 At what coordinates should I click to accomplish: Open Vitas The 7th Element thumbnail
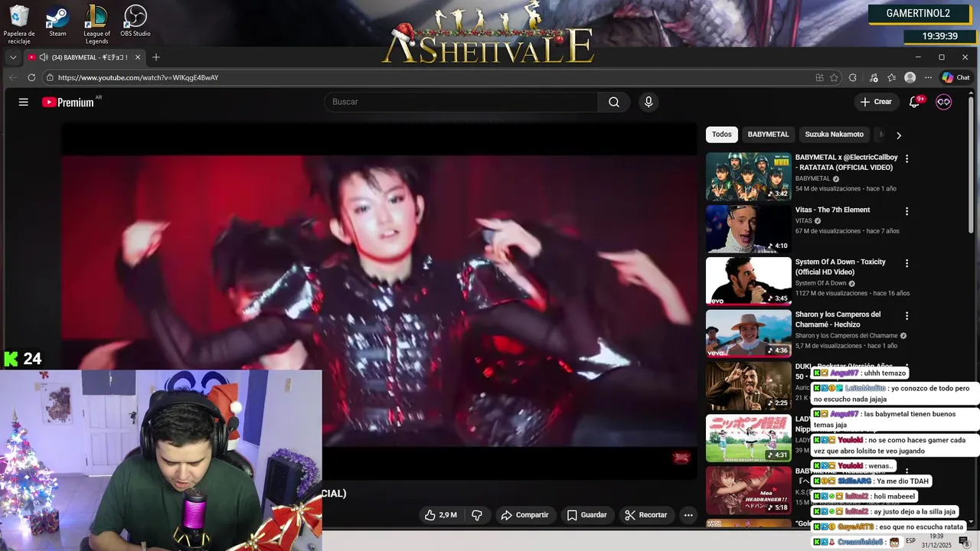pyautogui.click(x=748, y=229)
